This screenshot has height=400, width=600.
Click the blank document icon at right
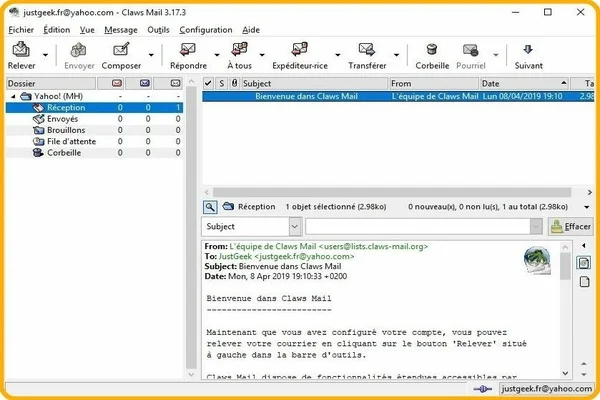tap(584, 282)
